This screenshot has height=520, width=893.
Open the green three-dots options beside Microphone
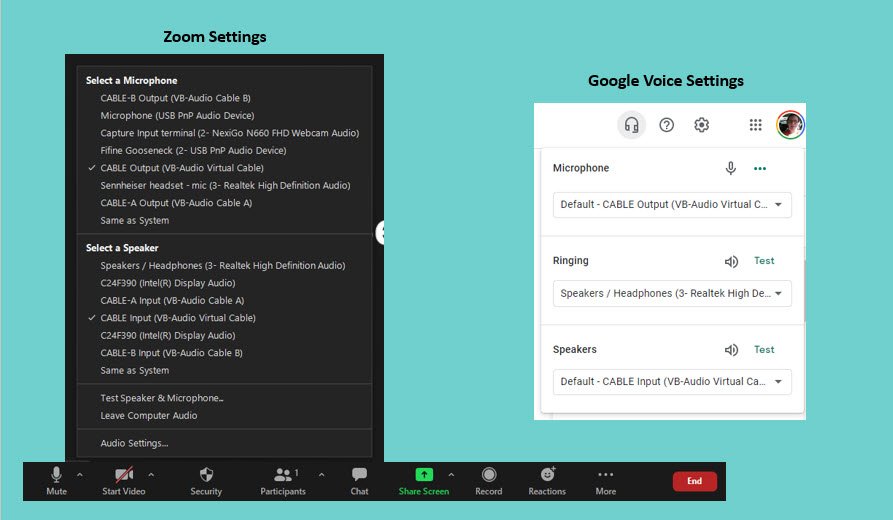(760, 168)
